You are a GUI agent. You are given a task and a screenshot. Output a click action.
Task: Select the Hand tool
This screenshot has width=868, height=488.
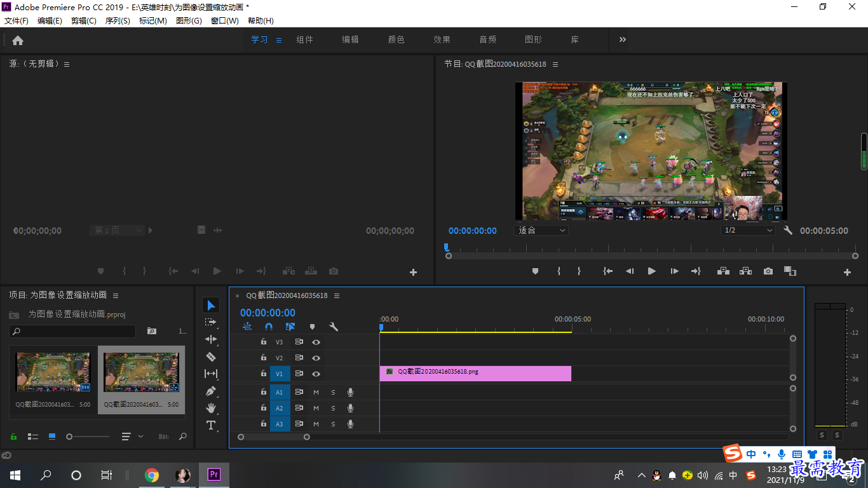coord(211,408)
